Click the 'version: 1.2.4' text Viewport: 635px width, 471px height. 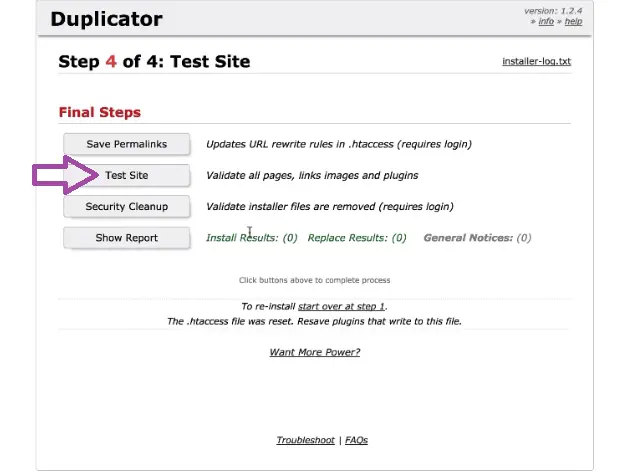(553, 11)
